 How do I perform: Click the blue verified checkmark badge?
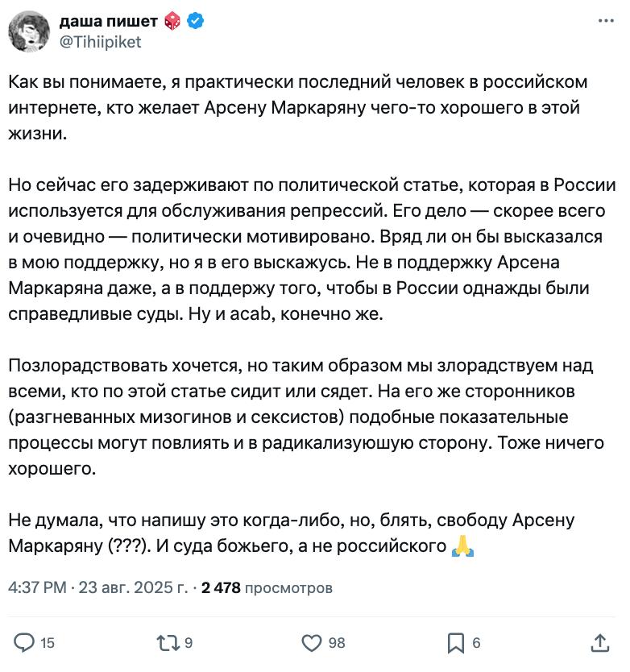[x=196, y=21]
